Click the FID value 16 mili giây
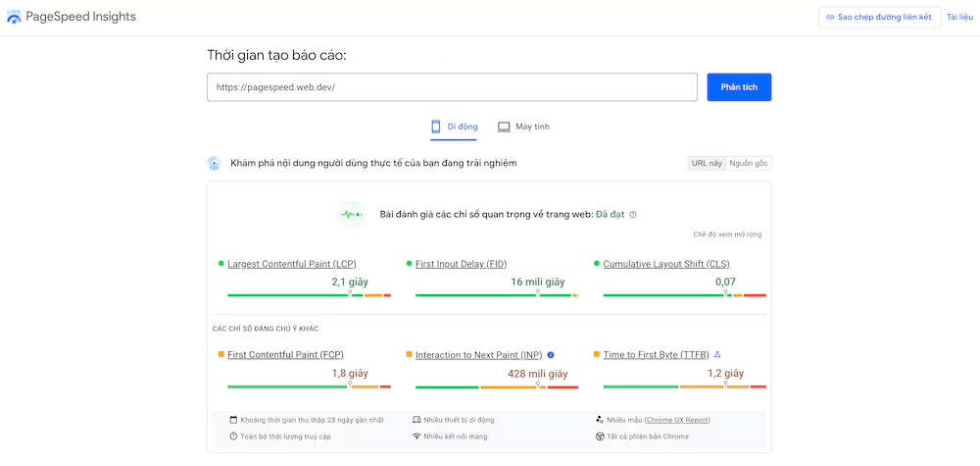The height and width of the screenshot is (466, 980). pos(537,283)
